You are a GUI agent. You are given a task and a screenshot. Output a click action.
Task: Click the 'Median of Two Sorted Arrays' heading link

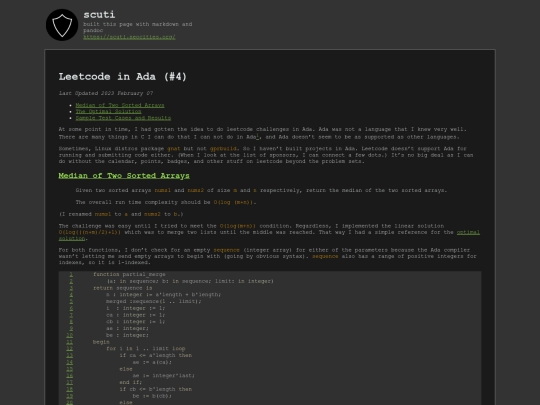pyautogui.click(x=124, y=176)
